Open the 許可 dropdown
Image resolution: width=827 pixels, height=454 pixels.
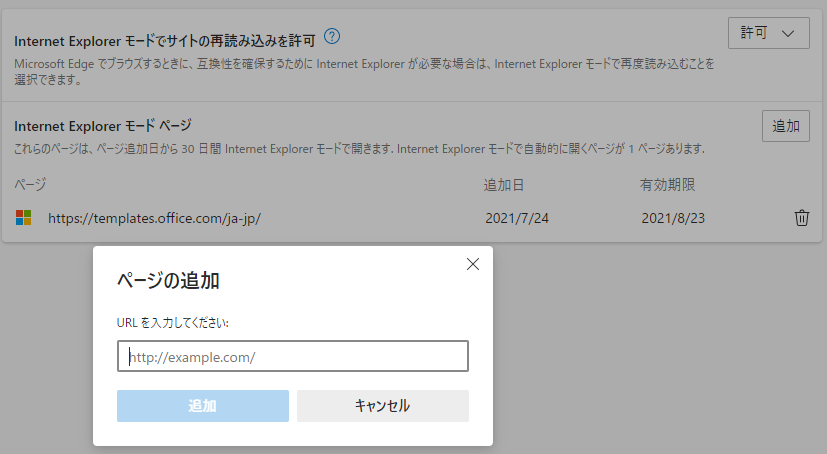pos(768,33)
